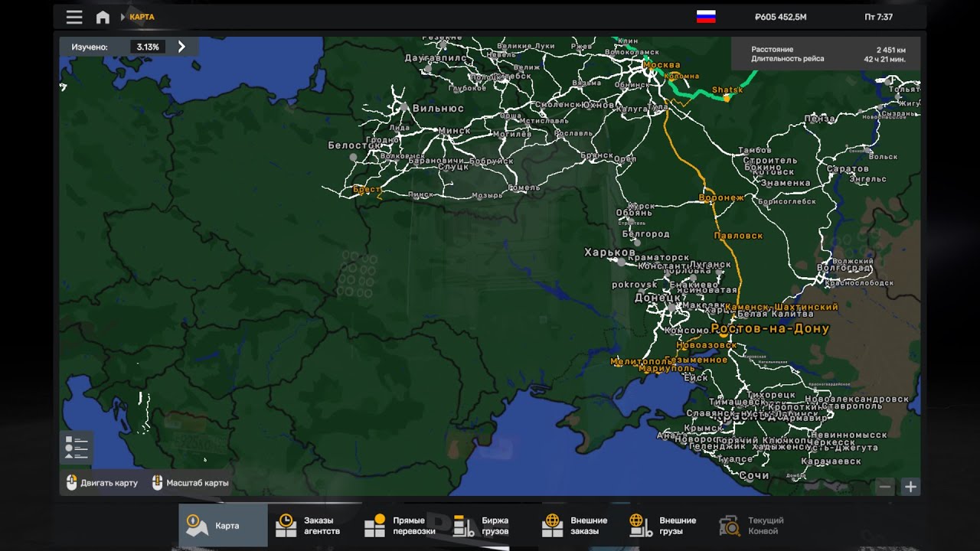Select Москва city on map
Image resolution: width=980 pixels, height=551 pixels.
[x=661, y=65]
